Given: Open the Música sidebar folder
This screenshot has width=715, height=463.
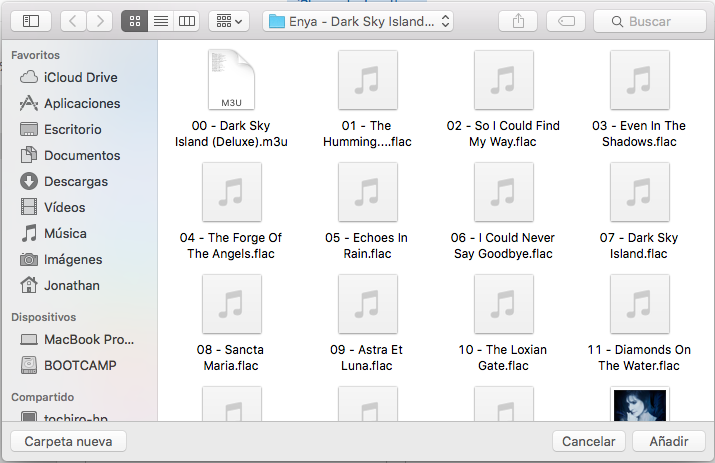Looking at the screenshot, I should point(65,233).
